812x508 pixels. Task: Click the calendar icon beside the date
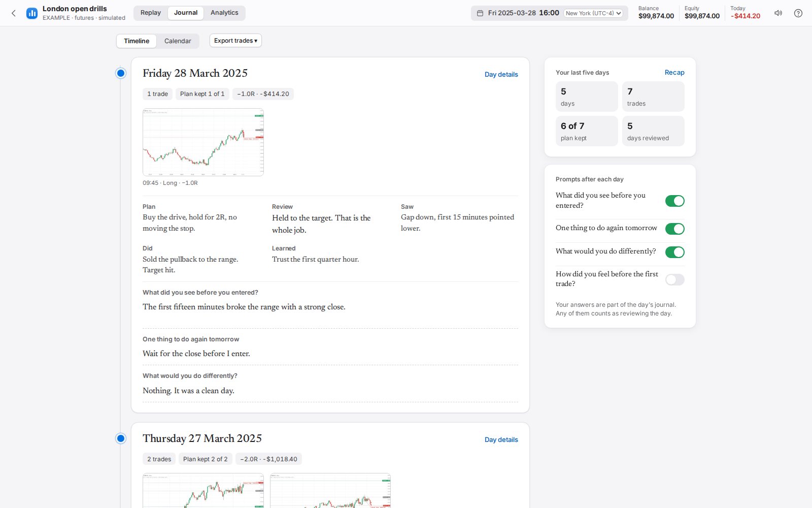tap(480, 13)
